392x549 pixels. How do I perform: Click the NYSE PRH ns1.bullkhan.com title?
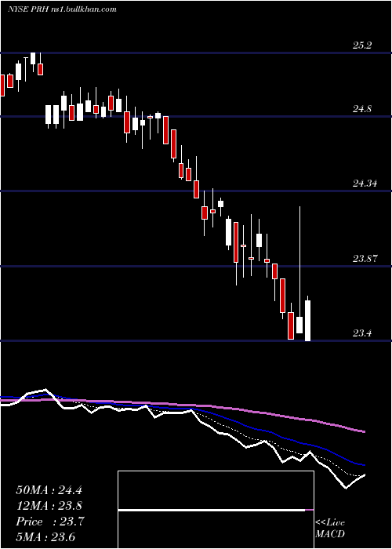click(x=62, y=9)
